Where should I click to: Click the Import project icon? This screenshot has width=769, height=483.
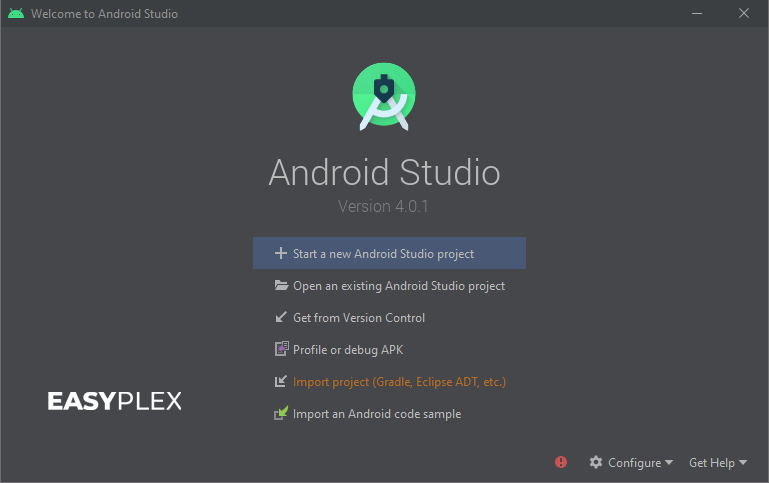(281, 381)
